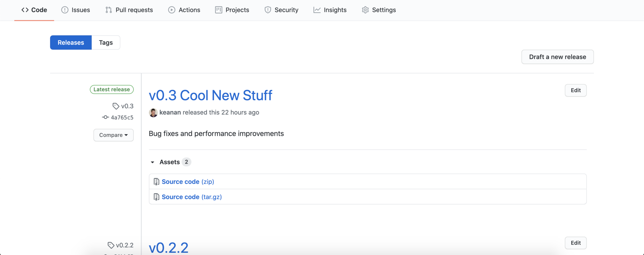The height and width of the screenshot is (255, 644).
Task: Edit the v0.3 release
Action: [x=575, y=90]
